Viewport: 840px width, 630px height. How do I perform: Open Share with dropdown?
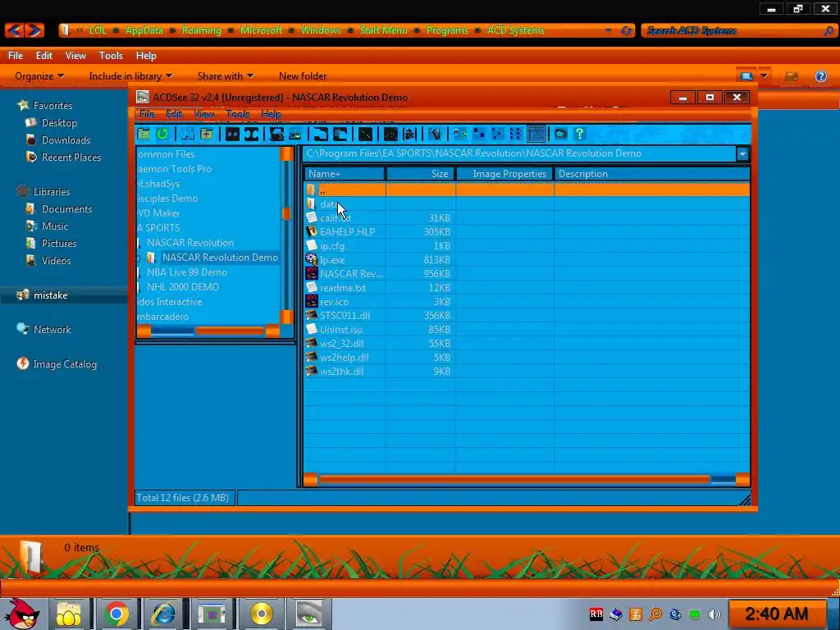(x=226, y=76)
